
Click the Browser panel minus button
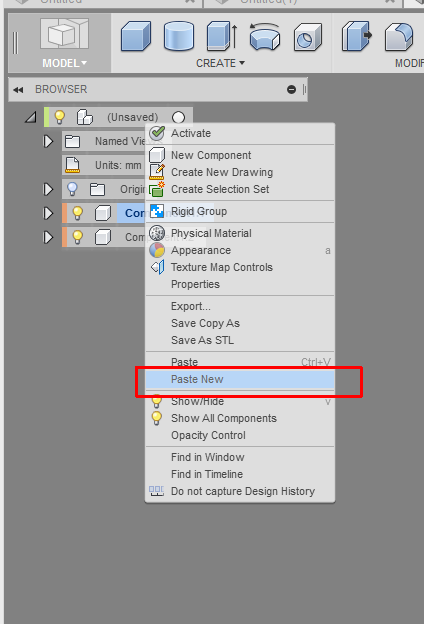click(291, 90)
